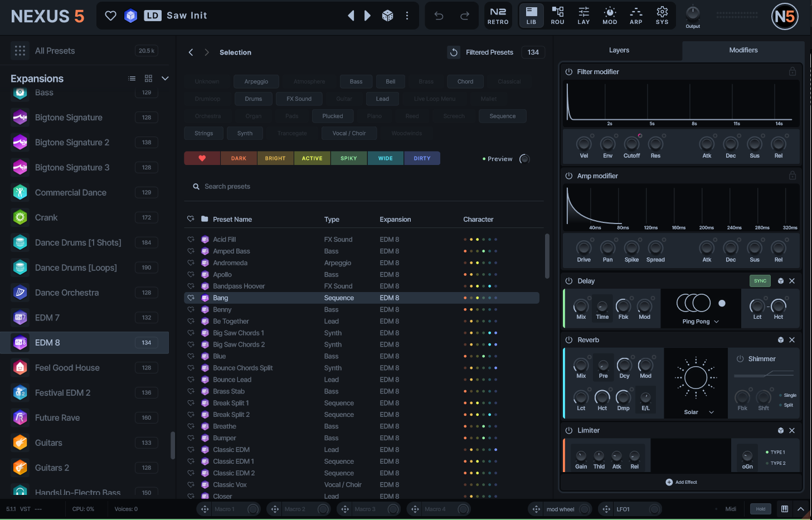Favorite the Acid Fill preset

(191, 240)
